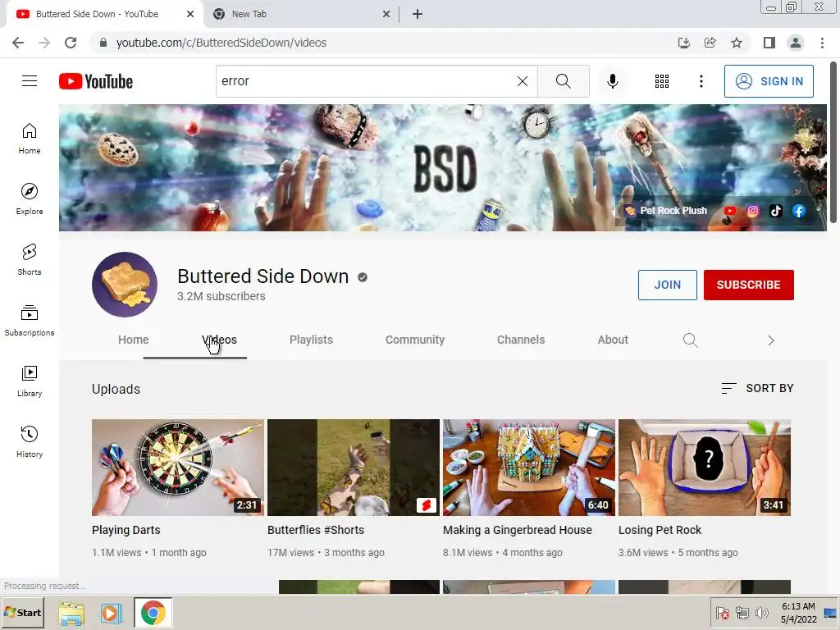Click the channel verified badge

click(x=363, y=277)
